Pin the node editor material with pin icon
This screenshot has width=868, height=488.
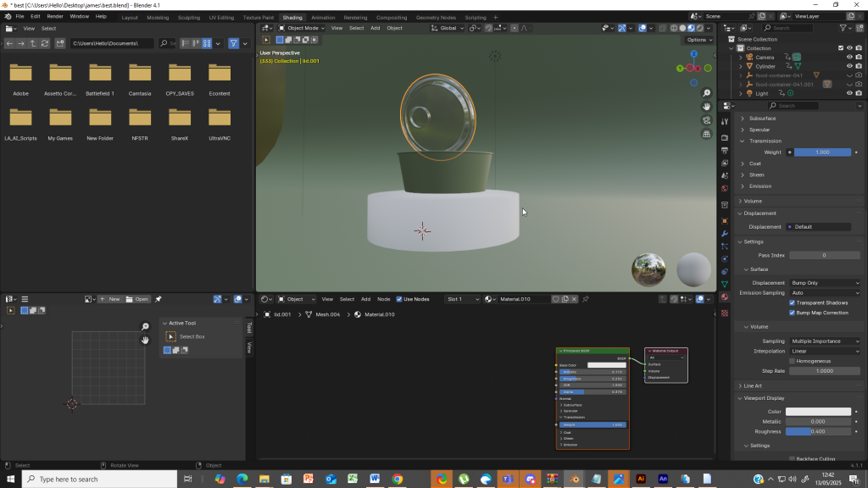click(x=585, y=299)
